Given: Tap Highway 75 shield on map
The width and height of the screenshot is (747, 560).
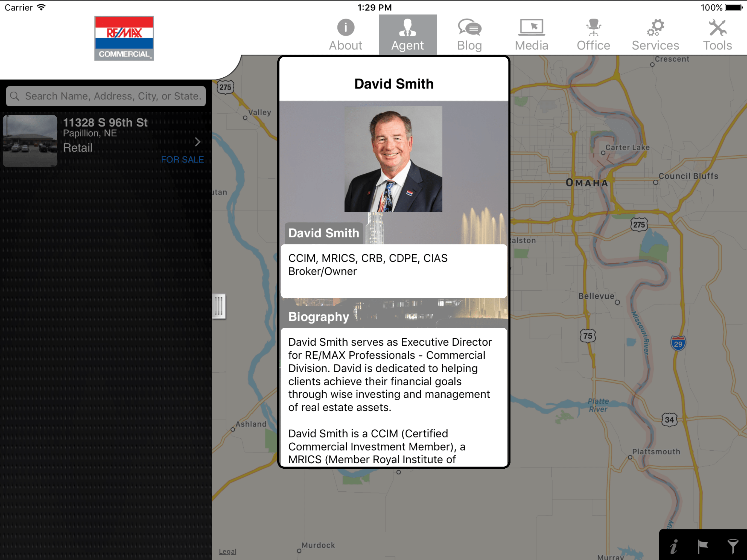Looking at the screenshot, I should 588,336.
